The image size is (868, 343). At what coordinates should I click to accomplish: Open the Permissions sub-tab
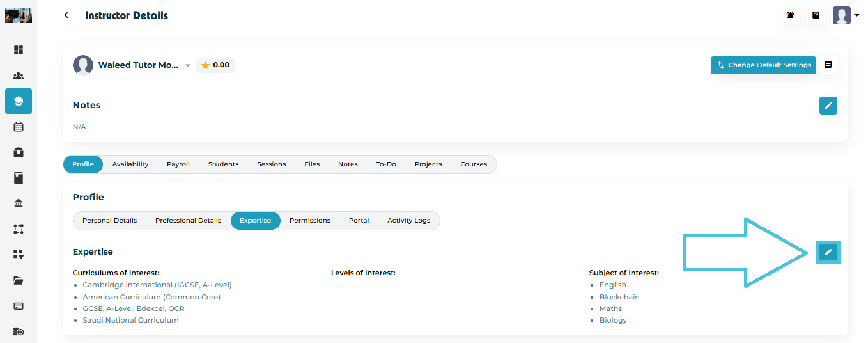(x=310, y=221)
